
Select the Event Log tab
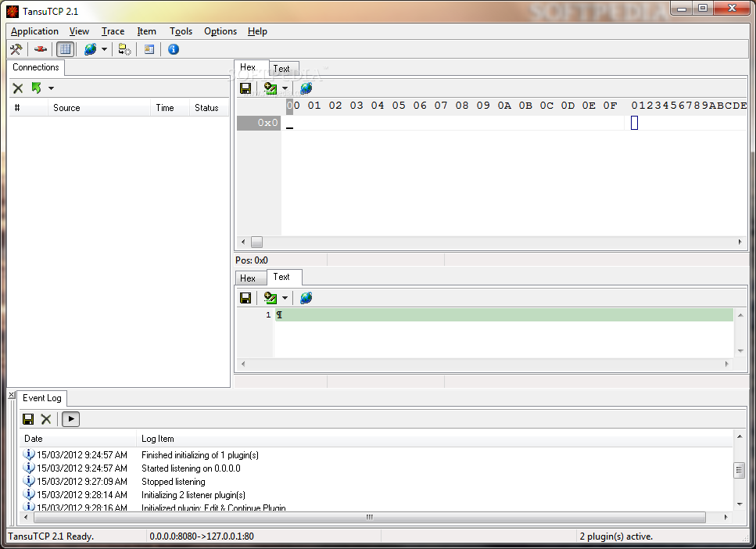point(42,398)
